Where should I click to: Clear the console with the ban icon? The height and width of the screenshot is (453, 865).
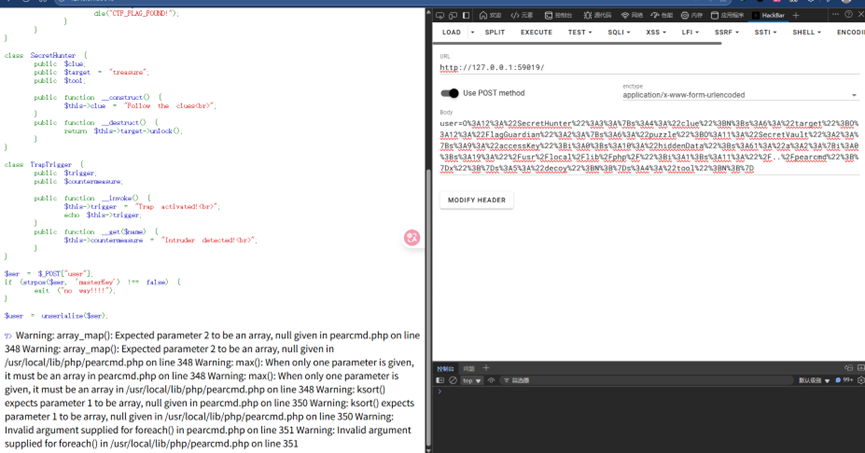click(453, 380)
